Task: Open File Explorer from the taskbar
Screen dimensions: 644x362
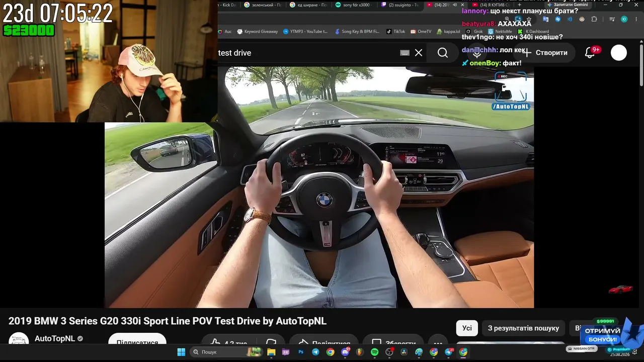Action: point(271,352)
